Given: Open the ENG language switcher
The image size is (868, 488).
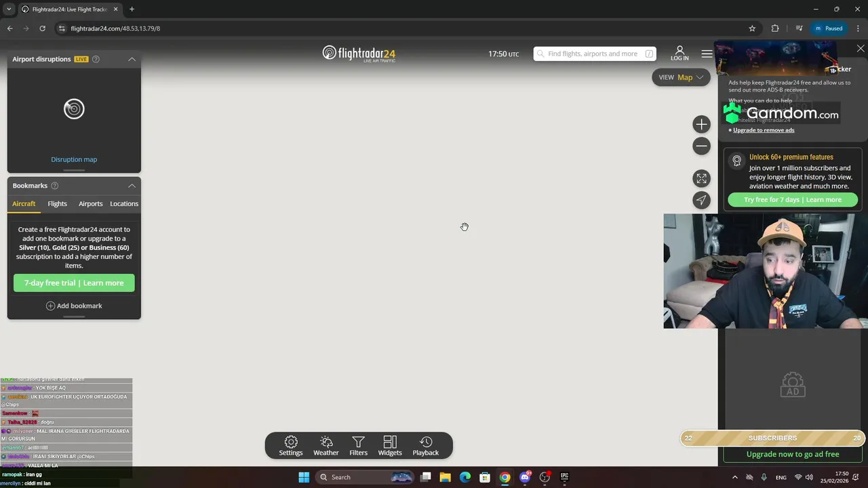Looking at the screenshot, I should pos(781,477).
